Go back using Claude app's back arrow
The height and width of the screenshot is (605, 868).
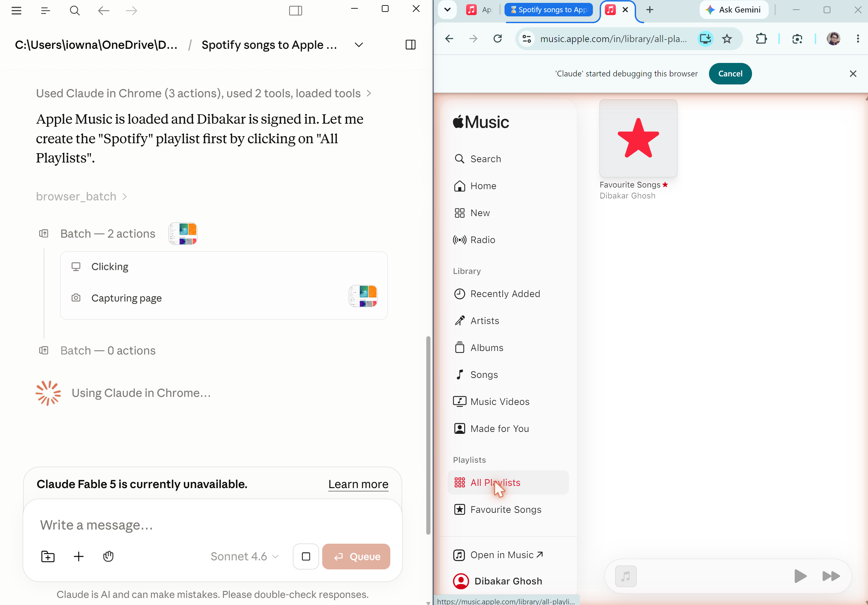click(x=103, y=10)
